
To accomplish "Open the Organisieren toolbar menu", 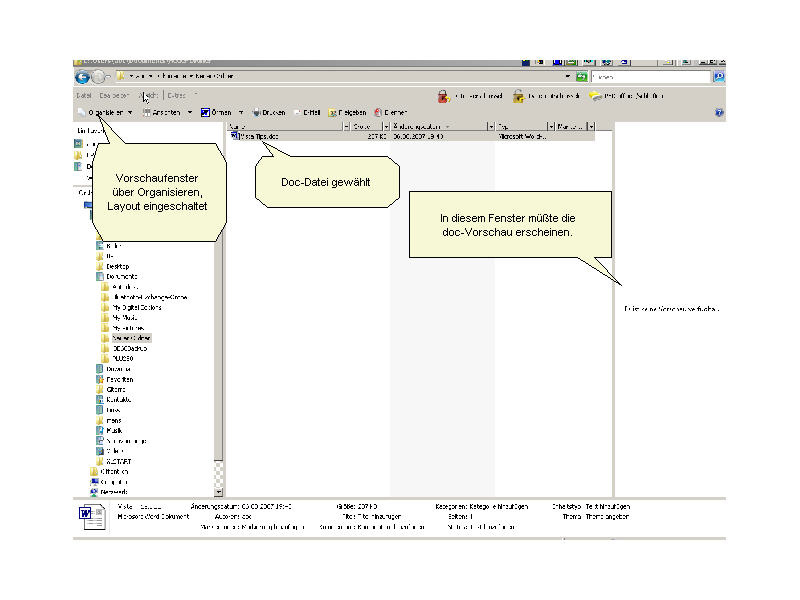I will pyautogui.click(x=106, y=113).
